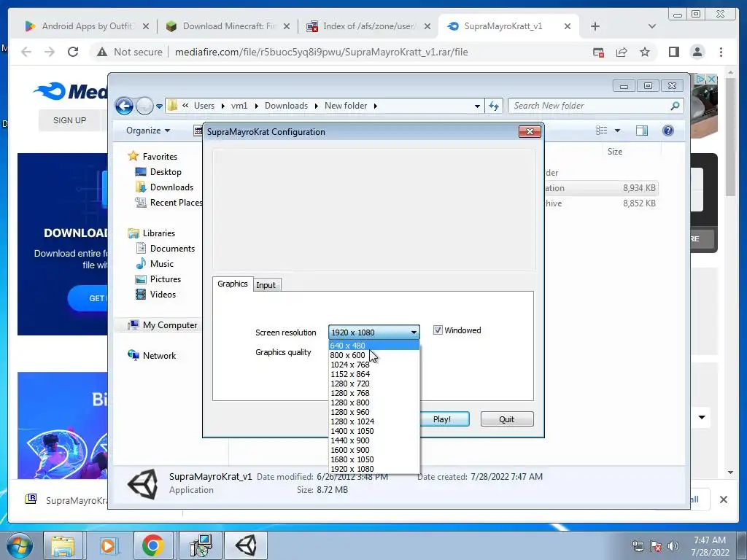Choose 800 x 600 from resolution list
Screen dimensions: 747x560
(374, 355)
